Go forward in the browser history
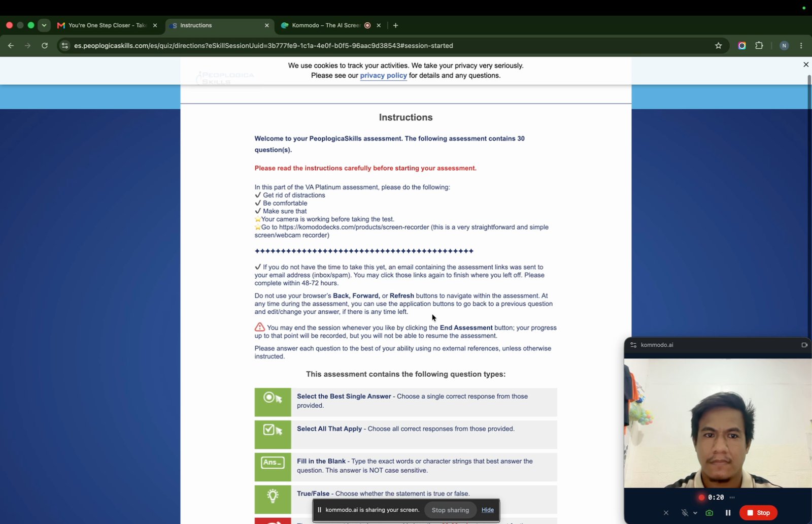 (27, 46)
